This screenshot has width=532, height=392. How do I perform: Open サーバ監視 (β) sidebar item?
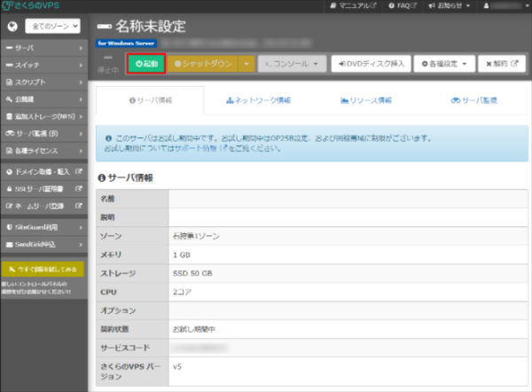pyautogui.click(x=44, y=133)
